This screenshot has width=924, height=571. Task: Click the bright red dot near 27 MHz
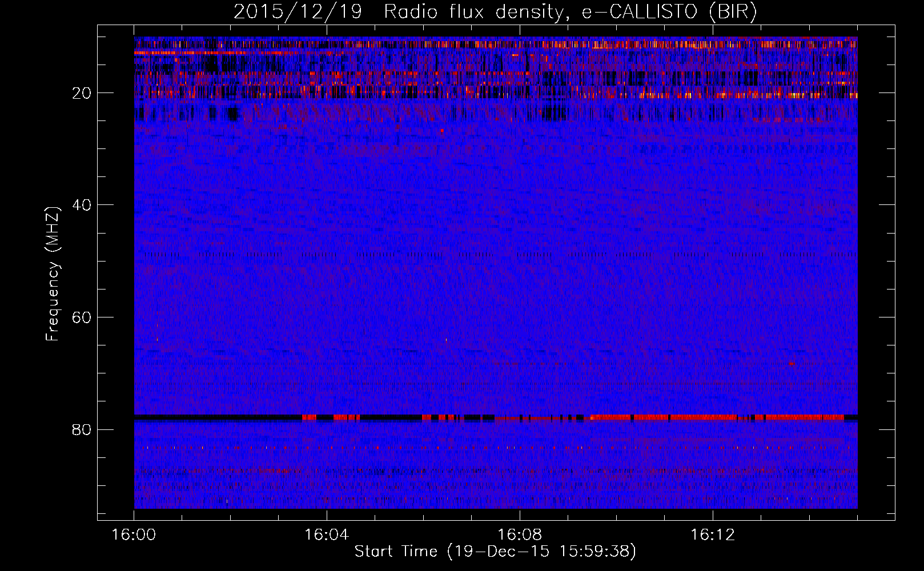[x=441, y=131]
